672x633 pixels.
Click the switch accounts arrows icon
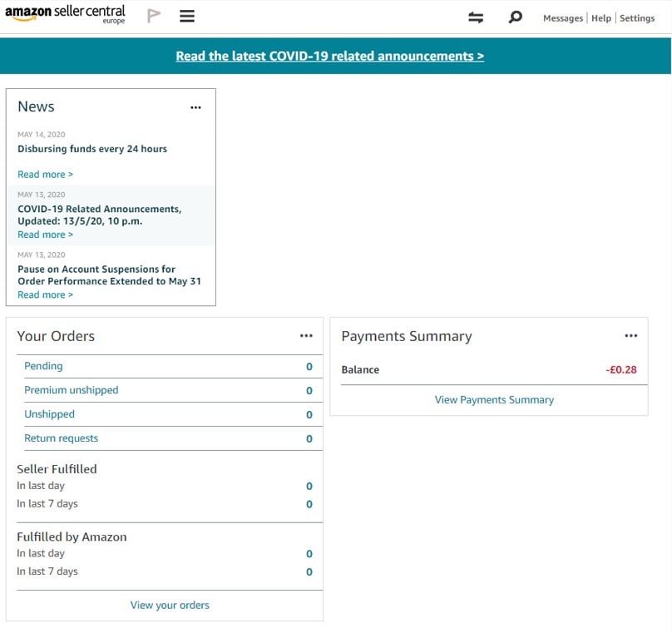click(x=476, y=17)
